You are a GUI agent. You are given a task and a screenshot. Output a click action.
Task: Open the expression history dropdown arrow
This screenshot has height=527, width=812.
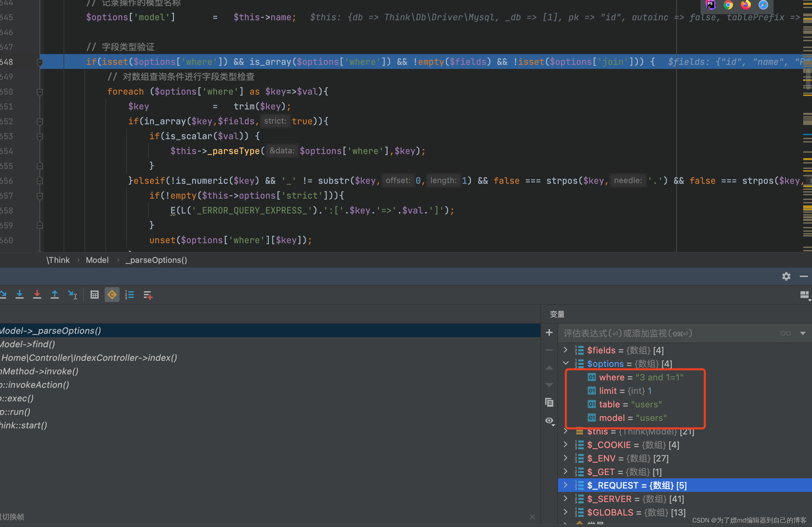tap(803, 333)
